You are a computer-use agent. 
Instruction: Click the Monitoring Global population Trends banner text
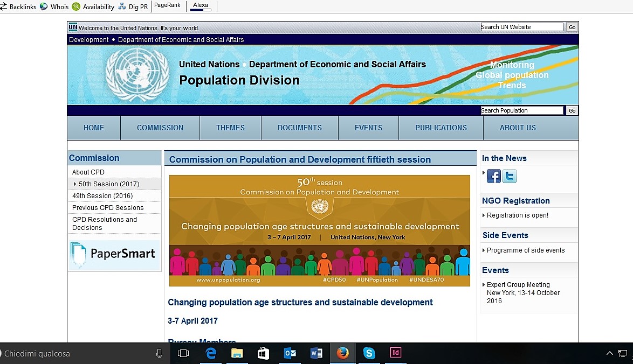pyautogui.click(x=512, y=75)
